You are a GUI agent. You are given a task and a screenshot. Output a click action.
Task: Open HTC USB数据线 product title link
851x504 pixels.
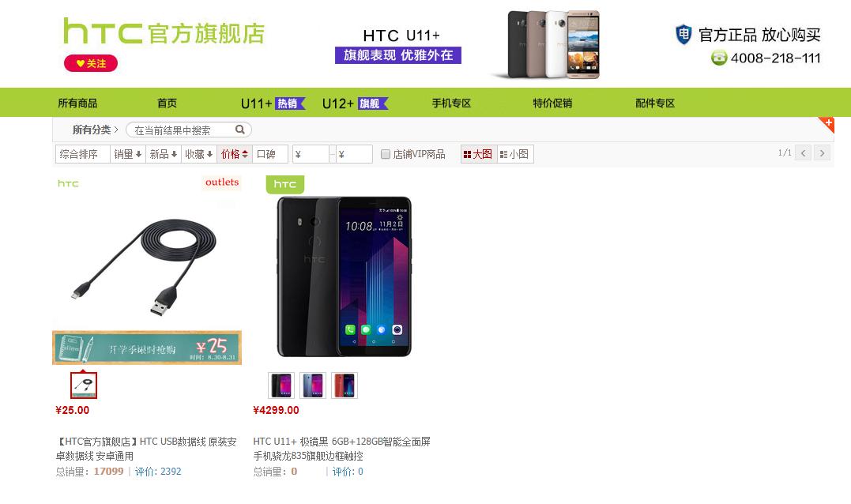[146, 449]
